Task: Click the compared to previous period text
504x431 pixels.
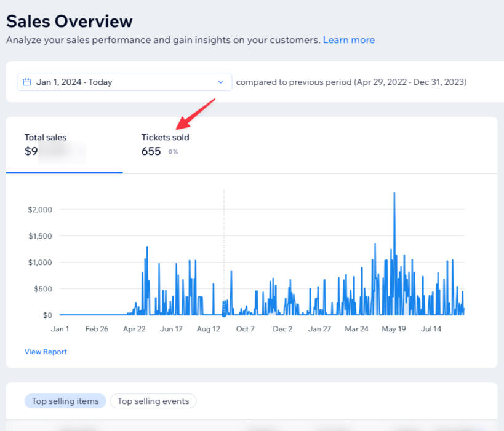Action: pyautogui.click(x=351, y=82)
